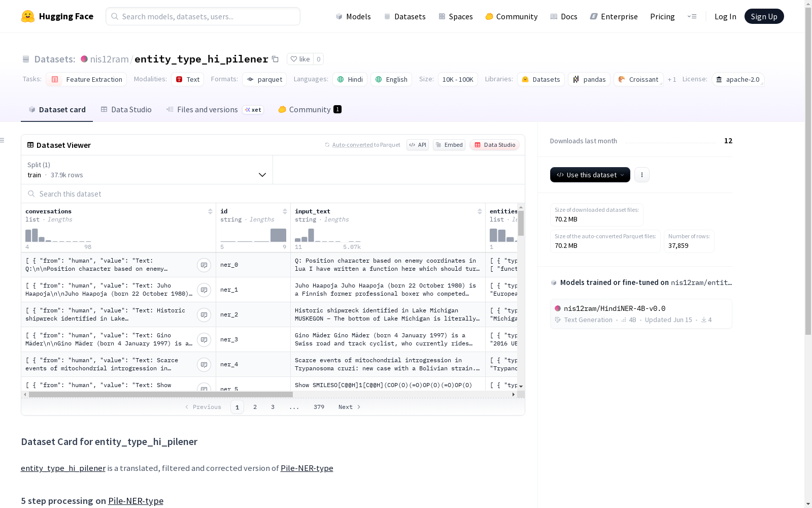Open Spaces in the top navigation
Screen dimensions: 812x508
(455, 16)
